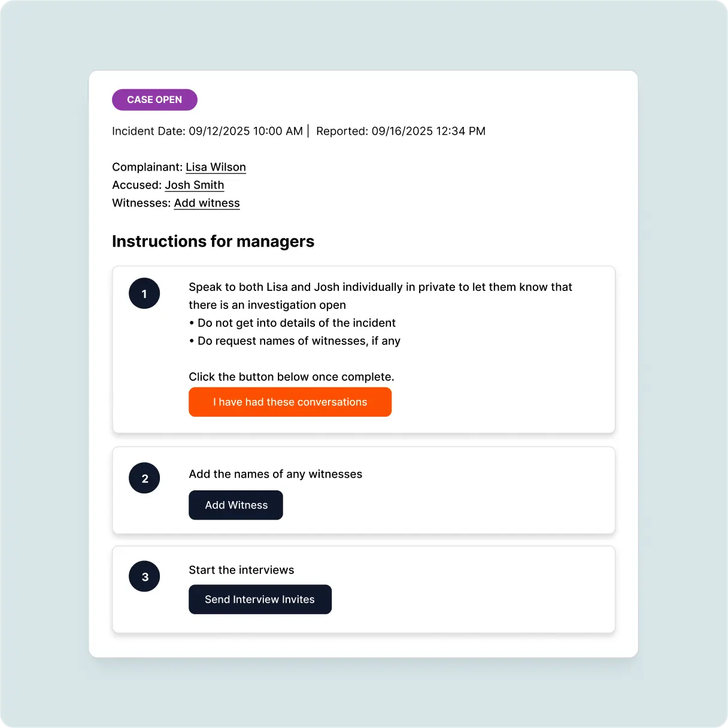Open the Josh Smith accused link
The width and height of the screenshot is (728, 728).
(x=195, y=185)
